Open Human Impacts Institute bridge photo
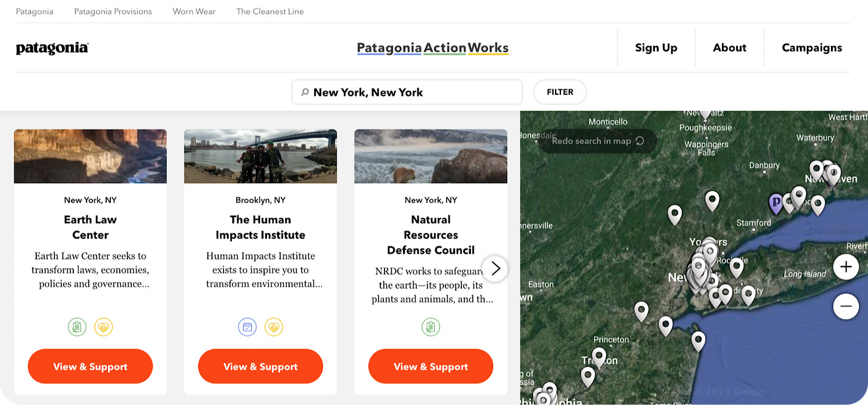Viewport: 868px width, 405px height. (261, 156)
